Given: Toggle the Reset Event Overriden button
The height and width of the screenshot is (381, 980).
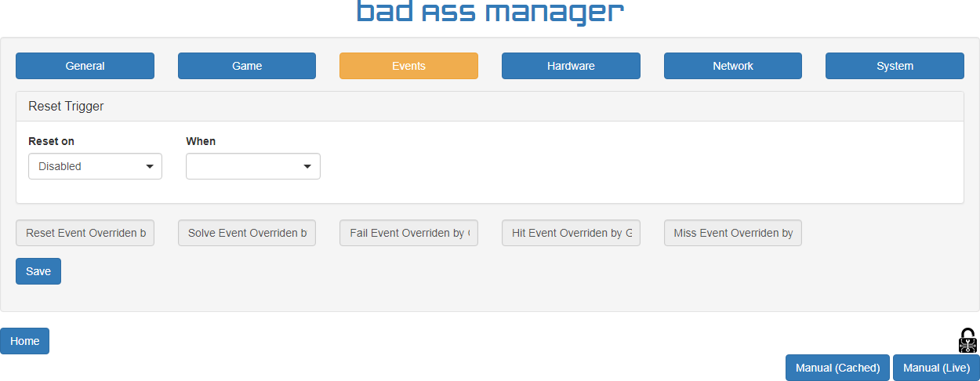Looking at the screenshot, I should click(85, 233).
